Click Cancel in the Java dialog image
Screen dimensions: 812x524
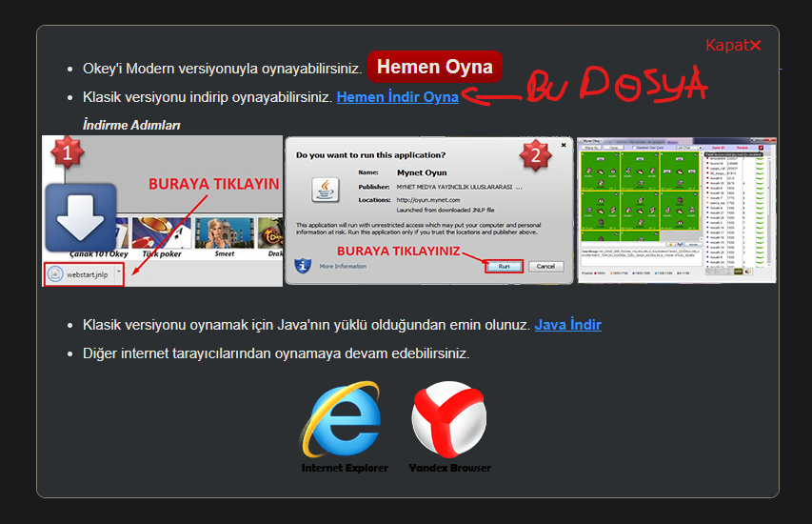(545, 267)
